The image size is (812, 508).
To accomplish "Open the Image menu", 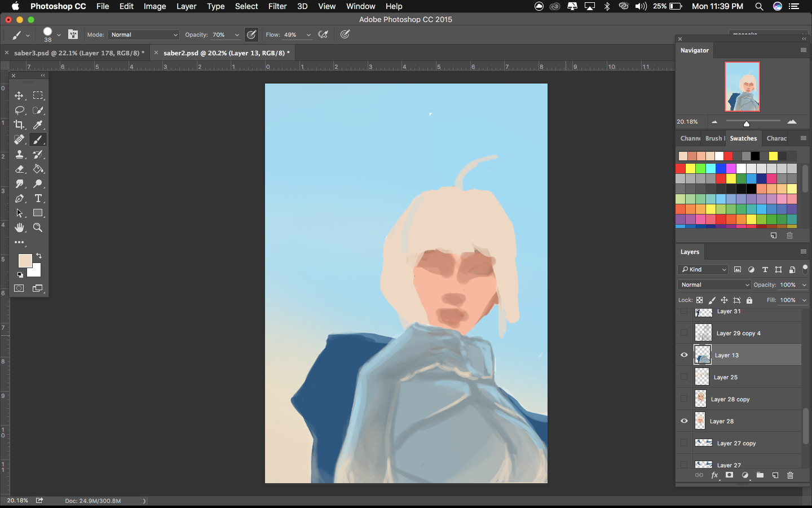I will (x=155, y=6).
